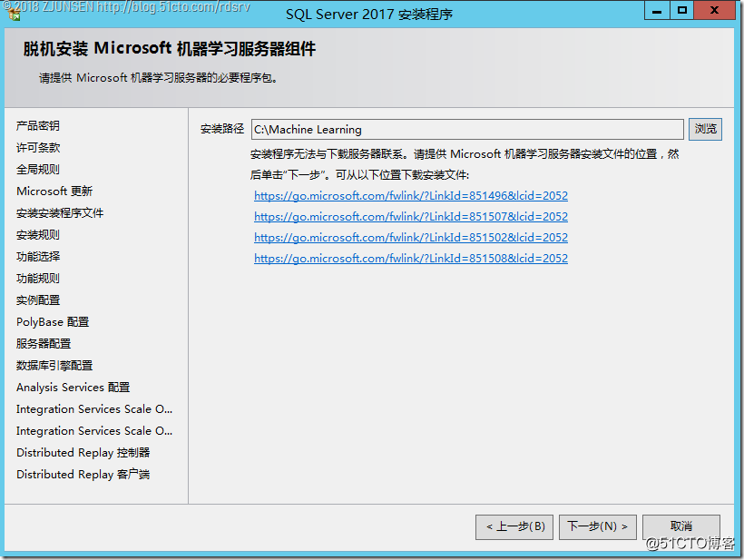Maximize the SQL Server 2017 setup window

(x=681, y=11)
